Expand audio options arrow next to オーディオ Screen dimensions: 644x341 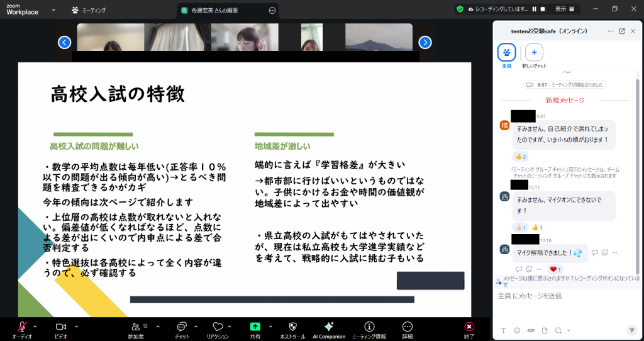[35, 327]
